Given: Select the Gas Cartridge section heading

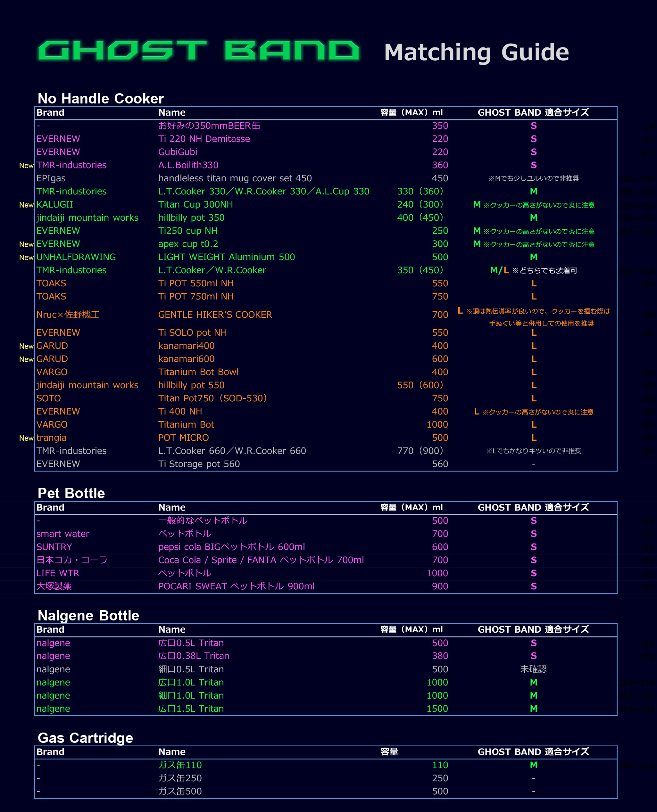Looking at the screenshot, I should coord(85,738).
